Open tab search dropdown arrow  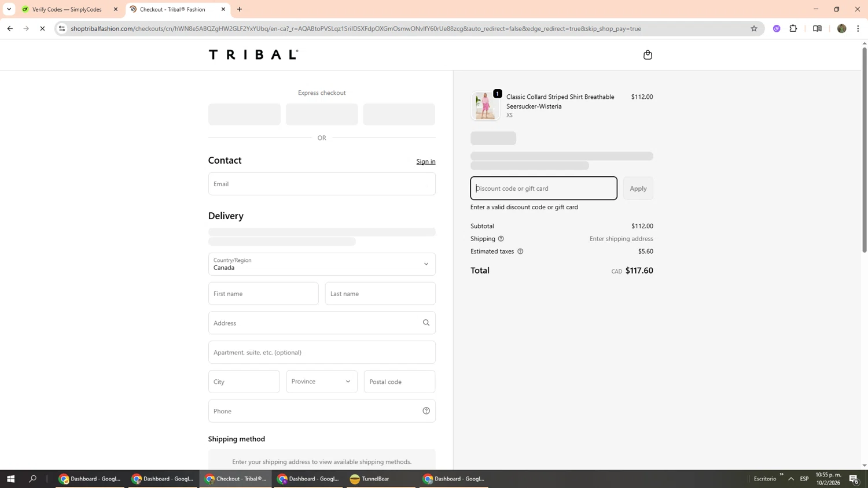9,9
